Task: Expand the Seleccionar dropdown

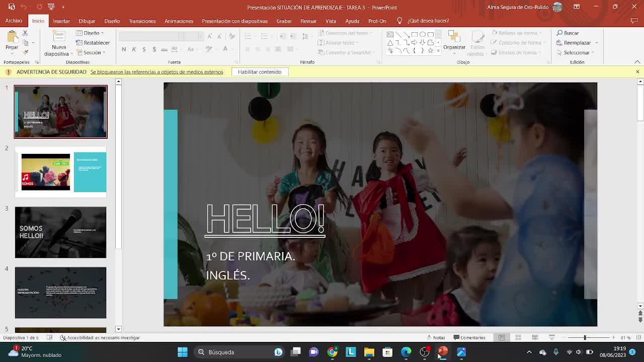Action: tap(576, 52)
